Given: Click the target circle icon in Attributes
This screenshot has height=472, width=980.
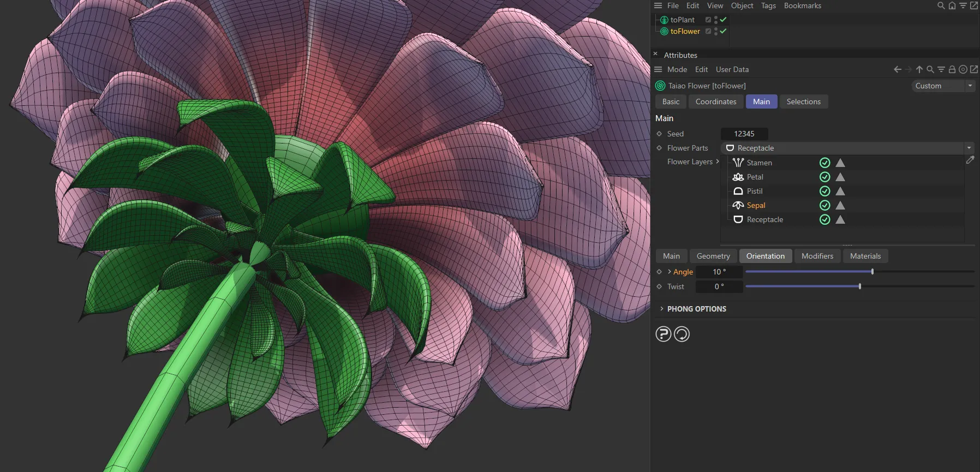Looking at the screenshot, I should 963,69.
